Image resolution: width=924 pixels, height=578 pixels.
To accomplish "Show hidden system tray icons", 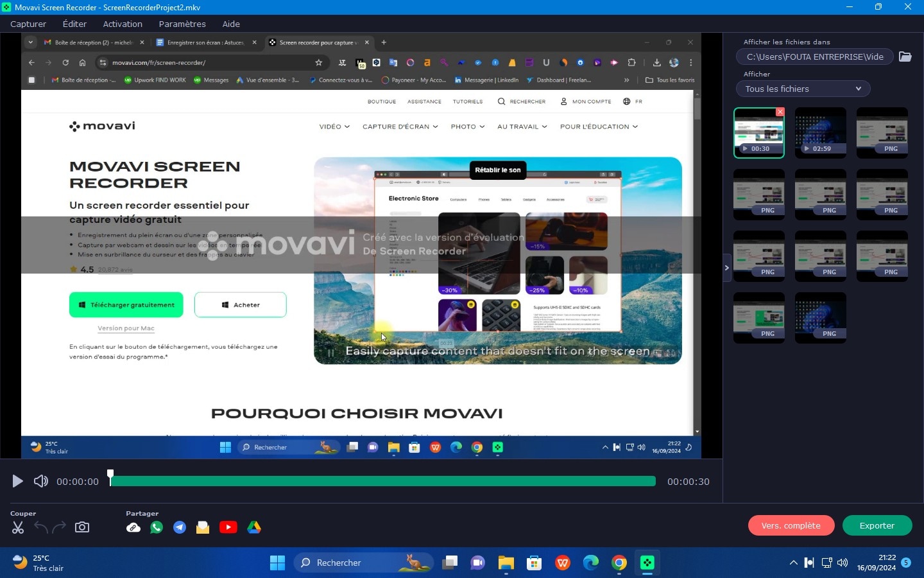I will pos(793,563).
